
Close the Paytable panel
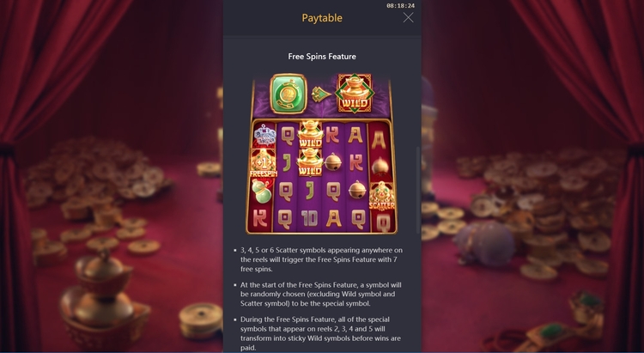tap(408, 17)
